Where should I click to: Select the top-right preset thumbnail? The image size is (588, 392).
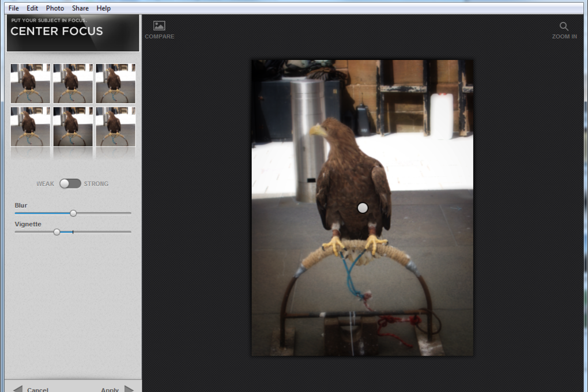(115, 83)
